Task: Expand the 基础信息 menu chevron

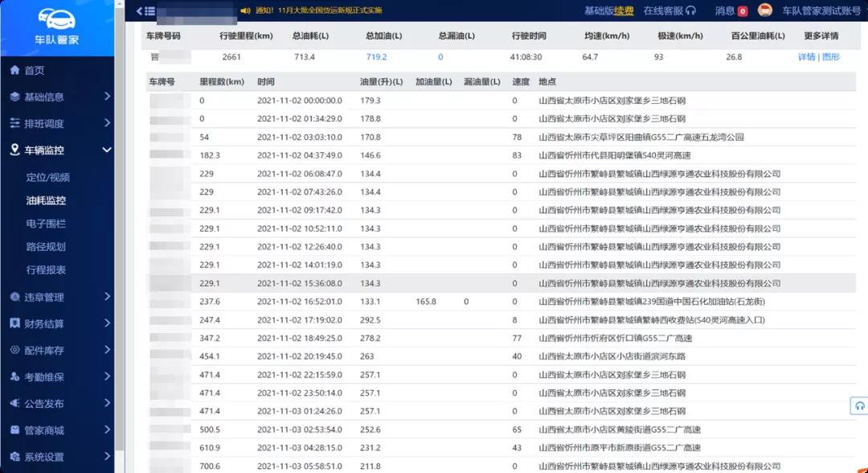Action: (107, 97)
